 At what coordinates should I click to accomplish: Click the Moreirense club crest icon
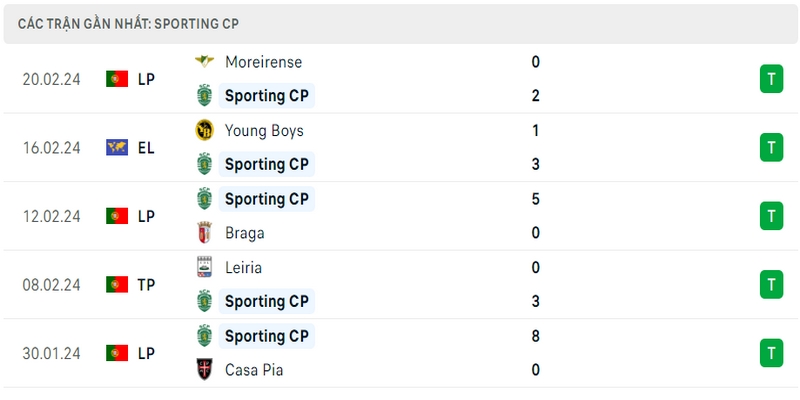(204, 61)
